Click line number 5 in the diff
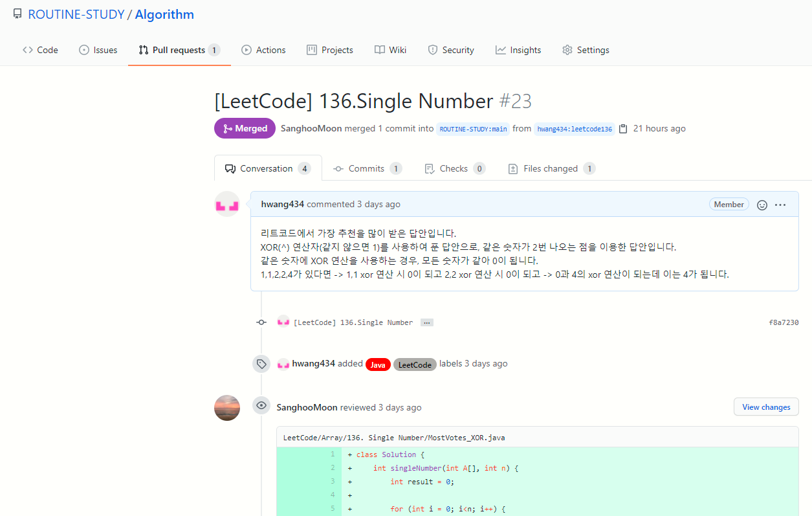The width and height of the screenshot is (812, 516). pyautogui.click(x=333, y=509)
